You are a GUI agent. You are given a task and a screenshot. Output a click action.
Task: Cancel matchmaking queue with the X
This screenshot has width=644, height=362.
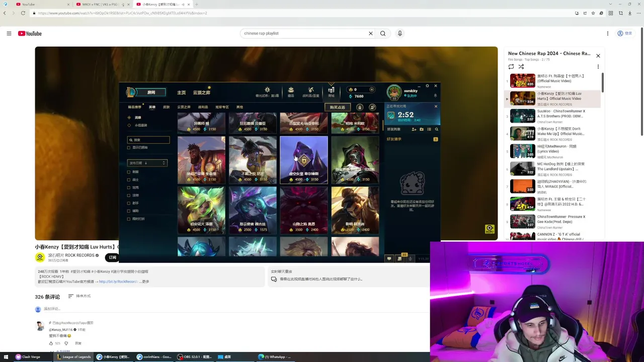(436, 106)
